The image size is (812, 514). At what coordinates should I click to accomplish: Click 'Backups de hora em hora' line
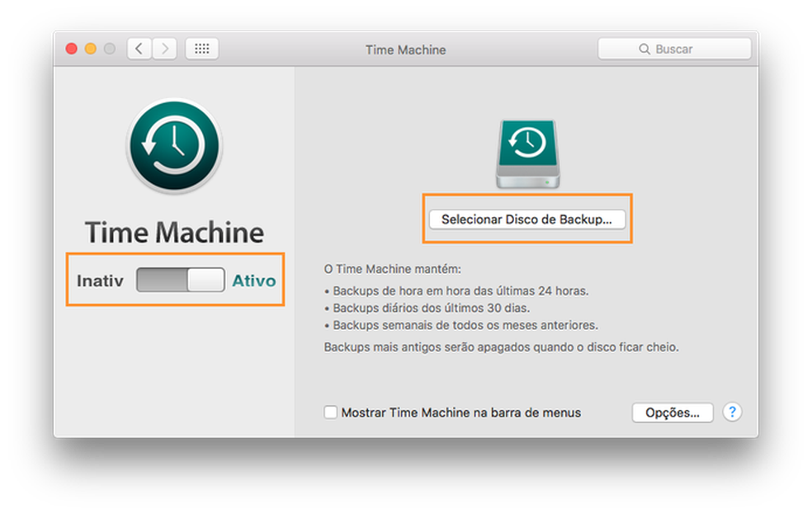(457, 291)
